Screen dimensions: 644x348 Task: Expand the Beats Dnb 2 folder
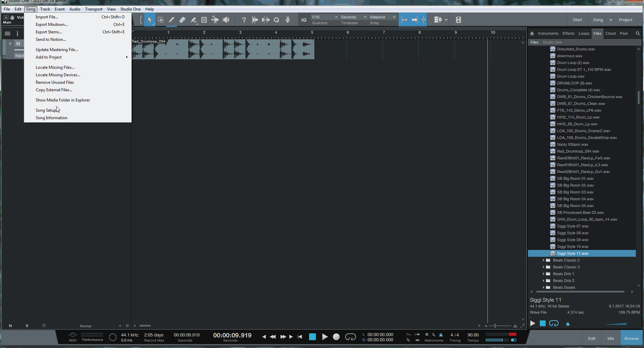click(x=543, y=281)
